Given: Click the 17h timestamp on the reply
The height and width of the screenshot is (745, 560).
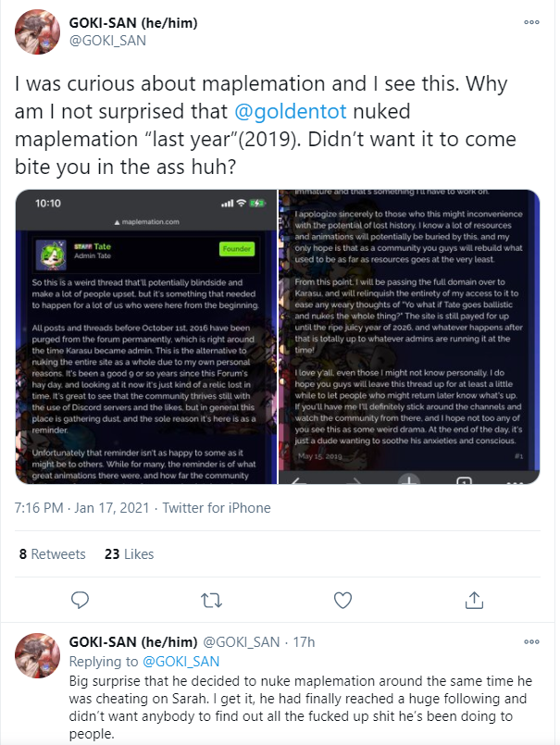Looking at the screenshot, I should (304, 642).
